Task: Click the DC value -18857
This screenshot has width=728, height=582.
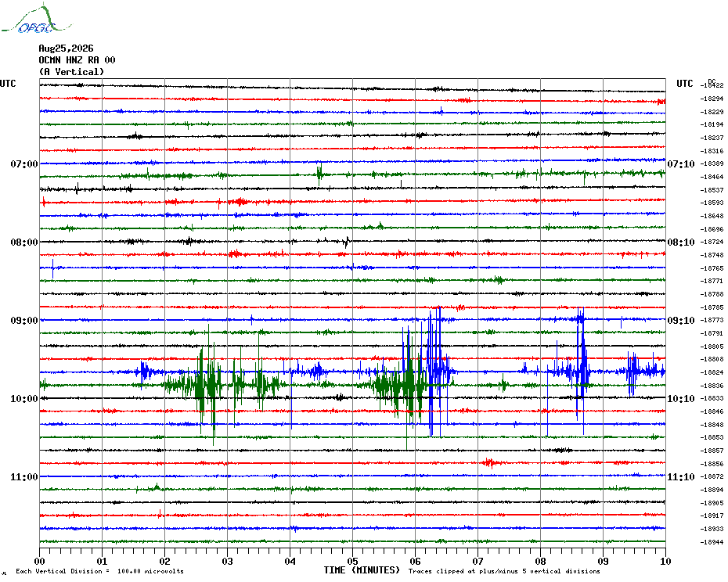Action: click(x=712, y=451)
